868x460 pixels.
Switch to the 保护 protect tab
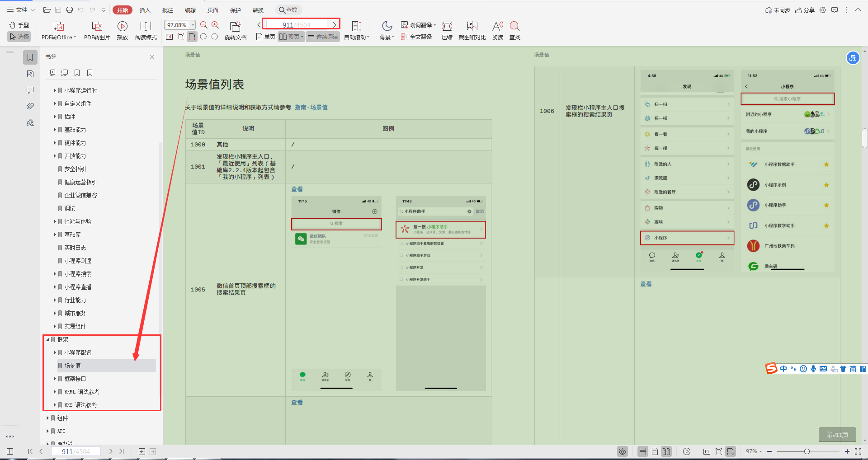pyautogui.click(x=236, y=10)
